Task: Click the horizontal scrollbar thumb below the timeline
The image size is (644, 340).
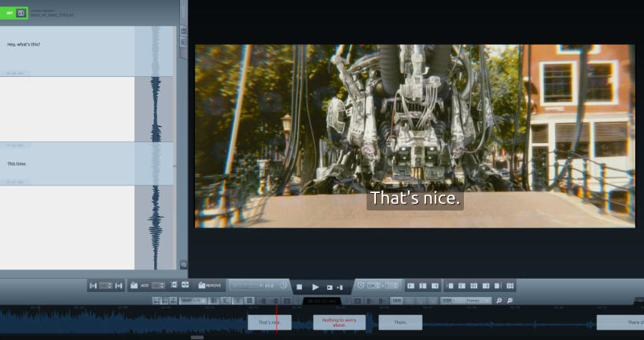Action: click(x=197, y=338)
